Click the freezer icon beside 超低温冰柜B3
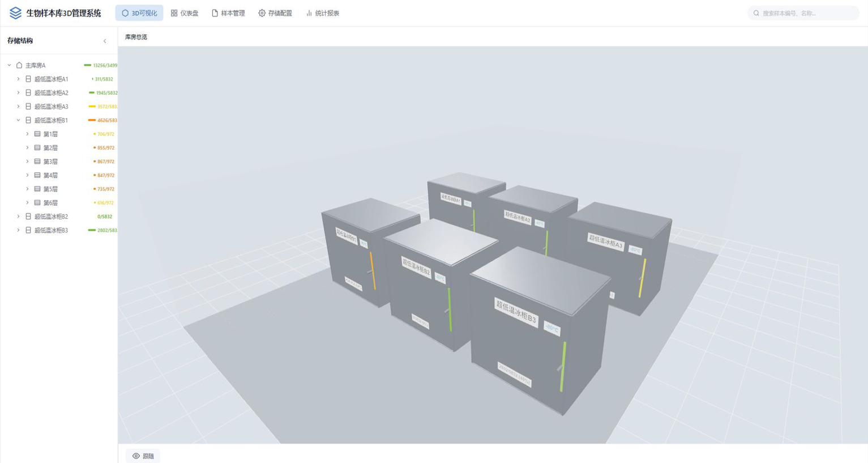 tap(28, 230)
